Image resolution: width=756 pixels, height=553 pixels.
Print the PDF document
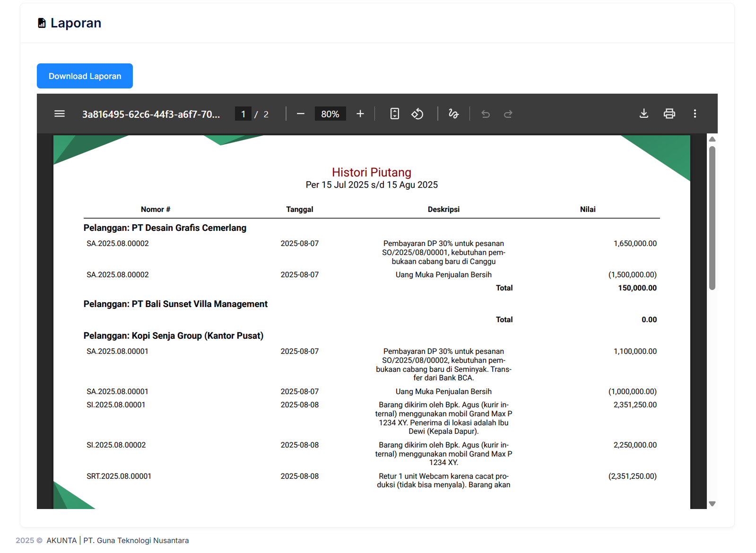tap(669, 114)
